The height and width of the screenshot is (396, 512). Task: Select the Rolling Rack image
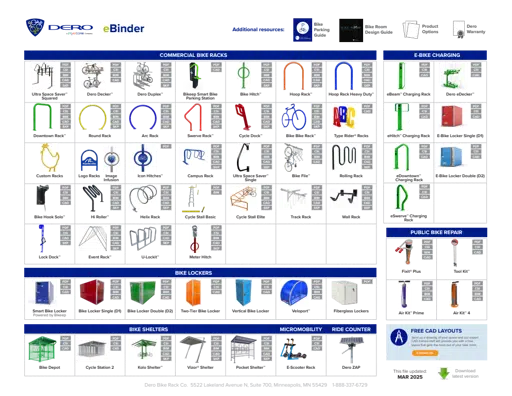344,157
